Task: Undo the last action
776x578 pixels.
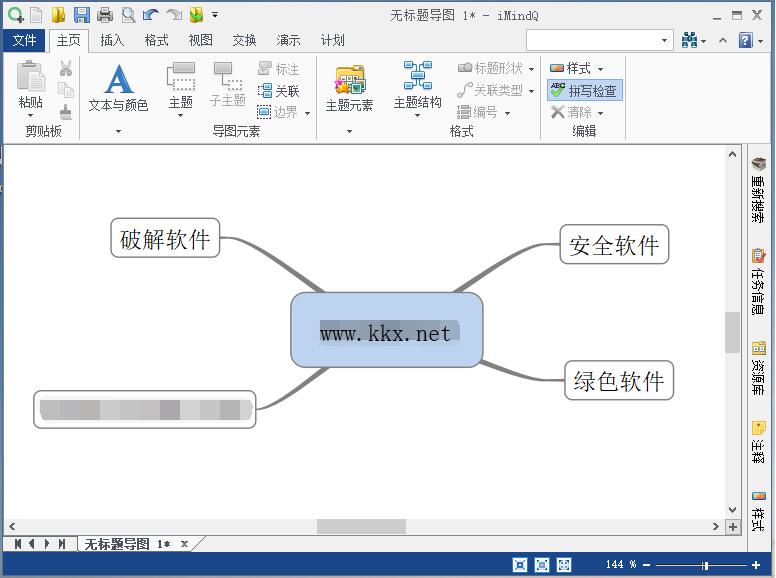Action: (150, 15)
